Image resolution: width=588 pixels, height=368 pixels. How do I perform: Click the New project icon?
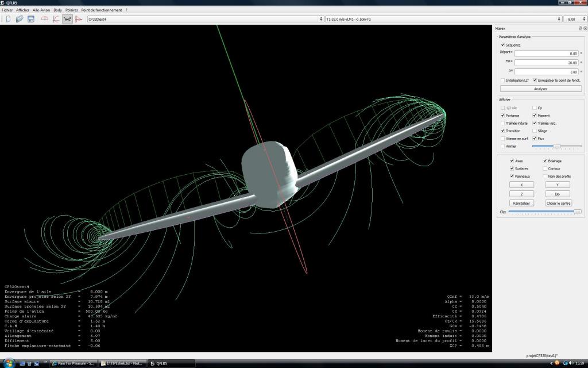pos(8,19)
